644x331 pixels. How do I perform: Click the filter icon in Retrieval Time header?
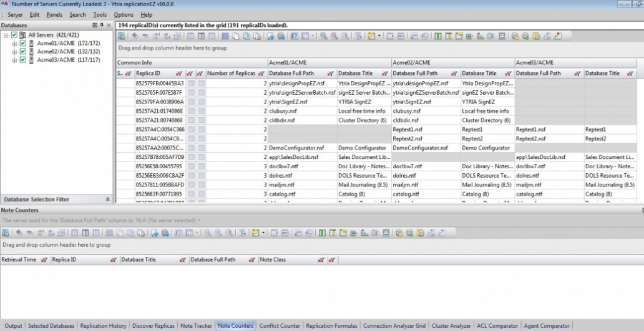click(44, 260)
